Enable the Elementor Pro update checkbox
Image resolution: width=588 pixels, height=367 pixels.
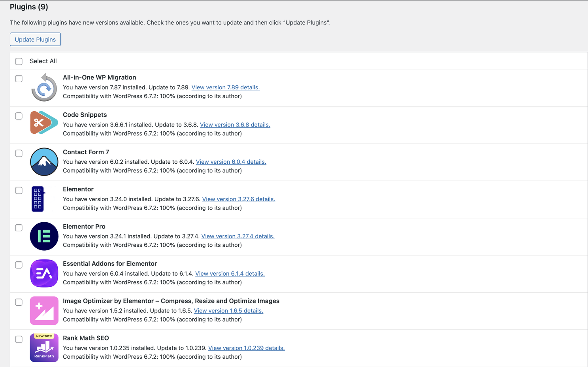(x=19, y=228)
